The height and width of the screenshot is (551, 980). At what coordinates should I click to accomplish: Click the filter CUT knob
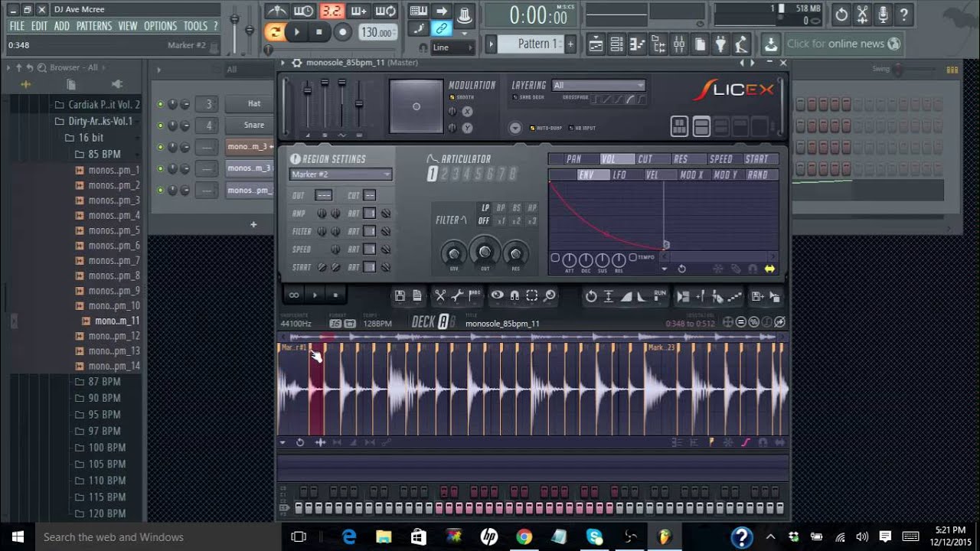point(484,251)
